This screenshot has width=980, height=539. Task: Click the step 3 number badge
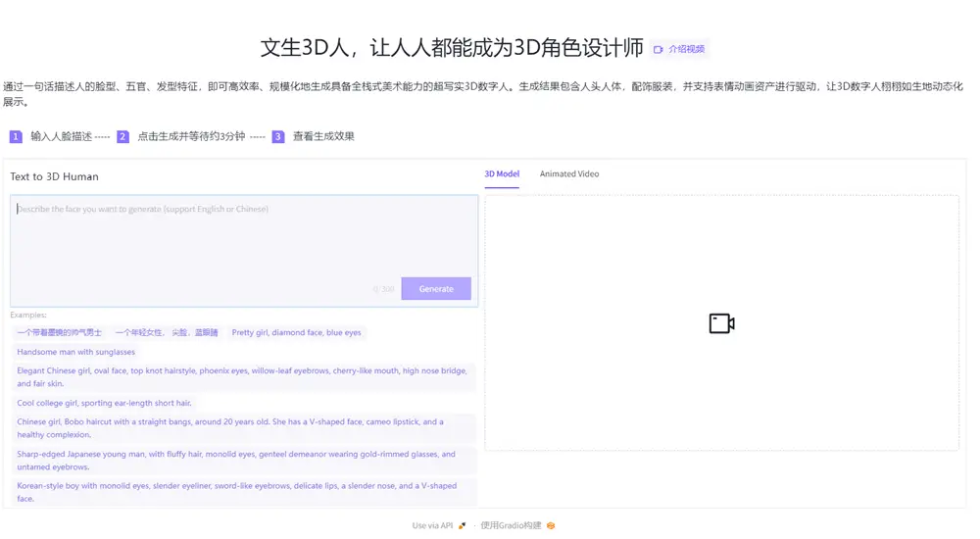278,137
